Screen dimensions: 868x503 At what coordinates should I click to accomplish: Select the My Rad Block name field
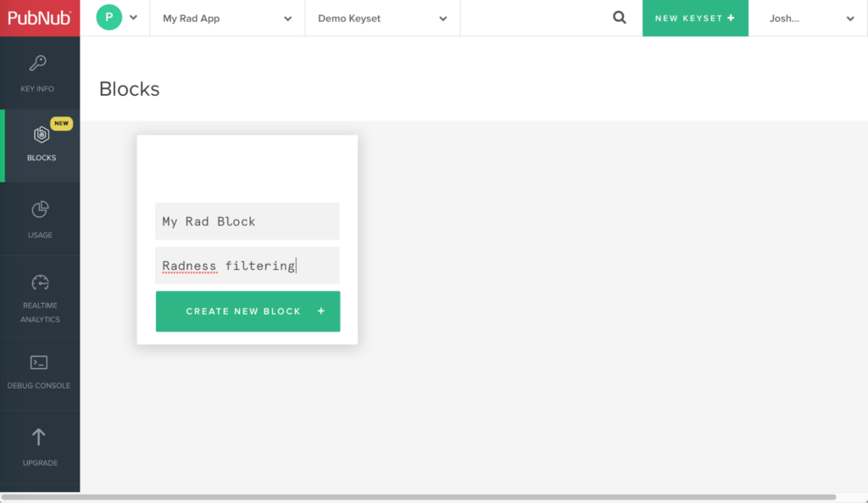click(247, 221)
